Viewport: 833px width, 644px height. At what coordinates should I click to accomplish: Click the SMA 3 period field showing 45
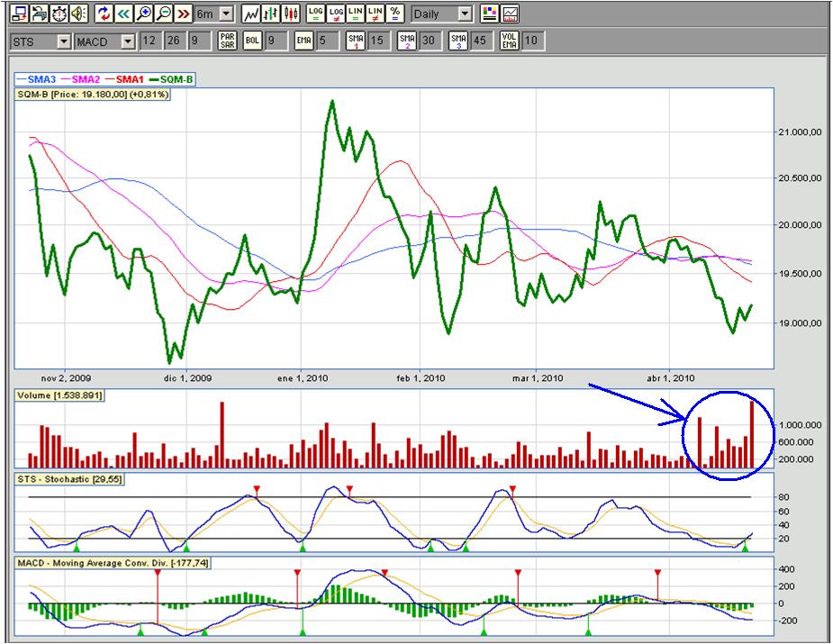480,41
